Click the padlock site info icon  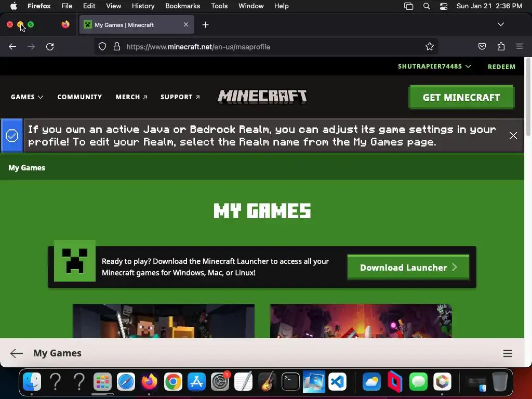pos(117,46)
